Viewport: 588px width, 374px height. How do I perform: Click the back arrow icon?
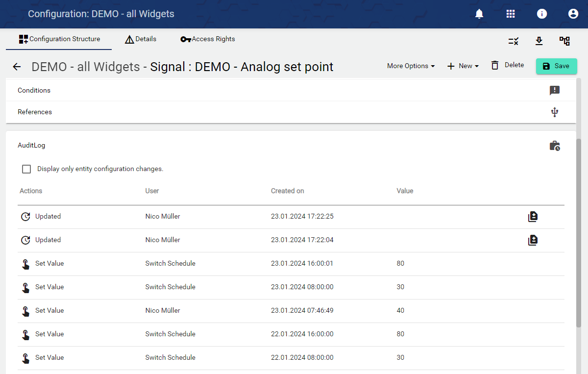(17, 67)
